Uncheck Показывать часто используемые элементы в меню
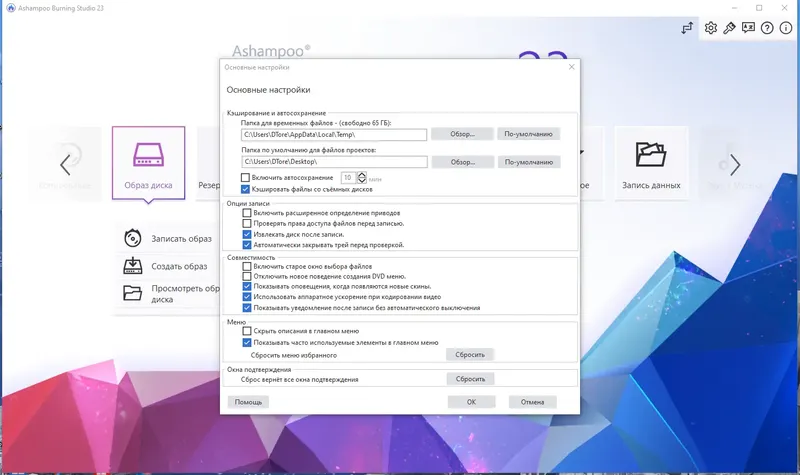The image size is (800, 475). click(x=247, y=342)
